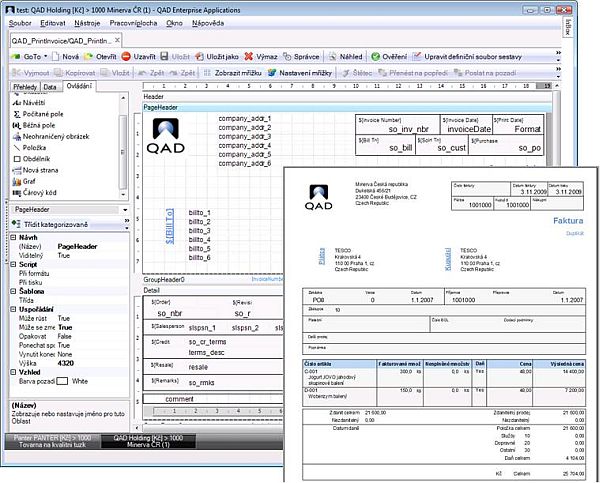Open the Nástroje menu
The width and height of the screenshot is (600, 483).
87,23
